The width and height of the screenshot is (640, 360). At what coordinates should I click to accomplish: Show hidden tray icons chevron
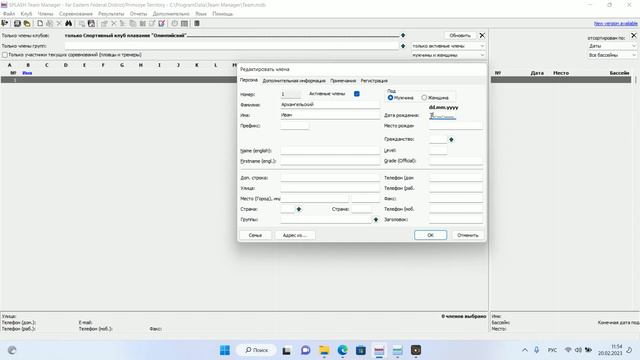click(x=524, y=350)
